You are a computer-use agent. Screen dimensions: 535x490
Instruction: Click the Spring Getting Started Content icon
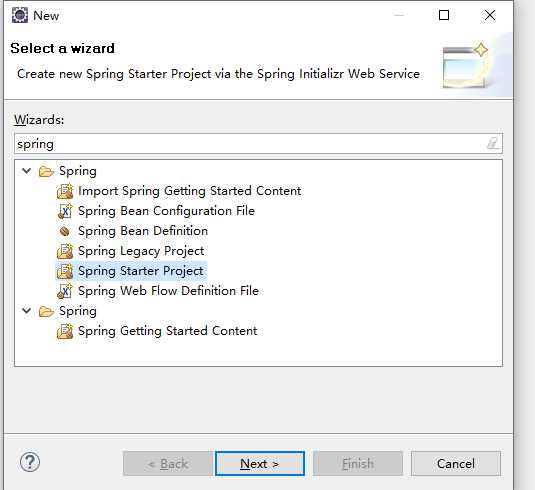(x=65, y=331)
